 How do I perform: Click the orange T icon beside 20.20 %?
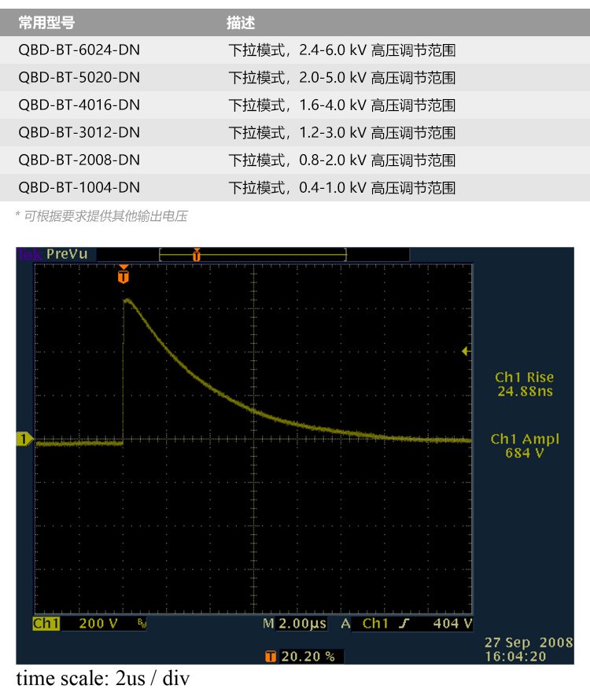point(271,656)
